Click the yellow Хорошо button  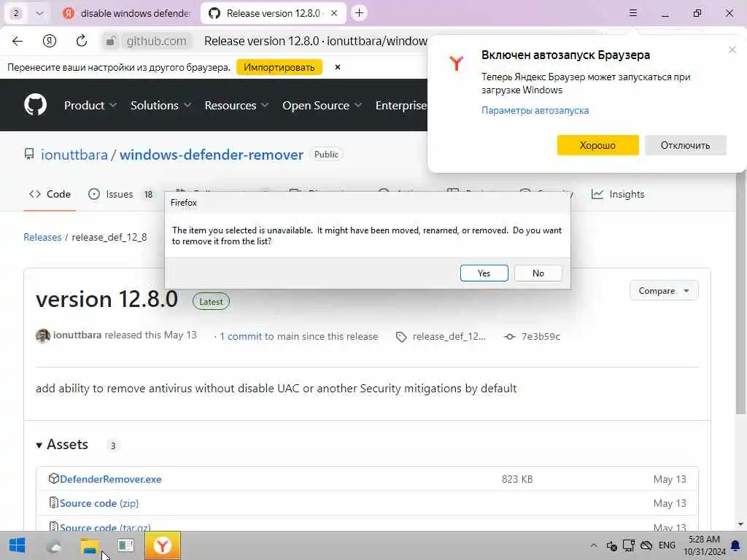[597, 145]
